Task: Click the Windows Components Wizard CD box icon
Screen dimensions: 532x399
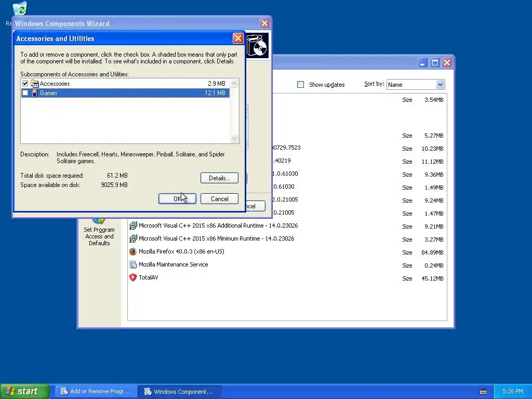Action: coord(257,46)
